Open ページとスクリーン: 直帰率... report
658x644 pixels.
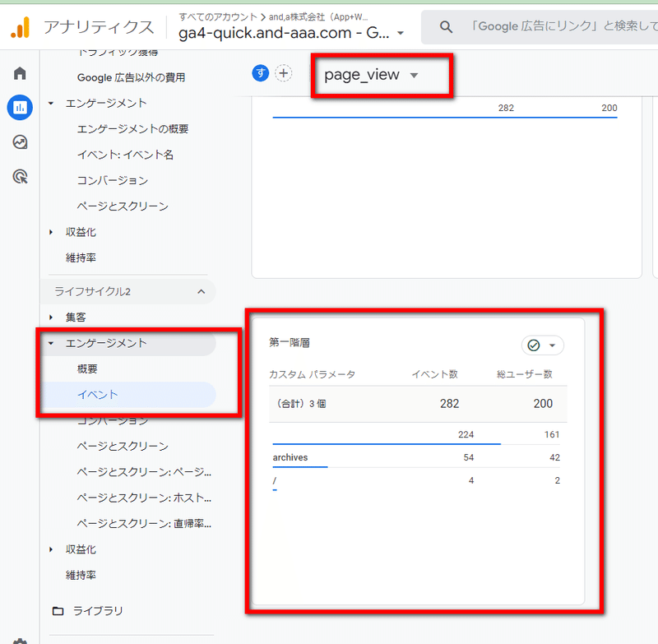coord(144,524)
